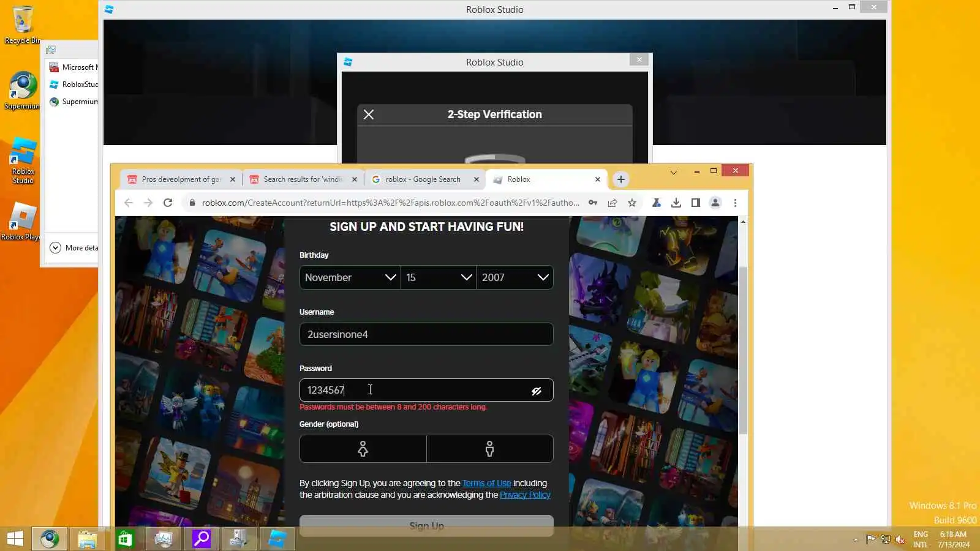
Task: Open the browser downloads icon
Action: (x=676, y=203)
